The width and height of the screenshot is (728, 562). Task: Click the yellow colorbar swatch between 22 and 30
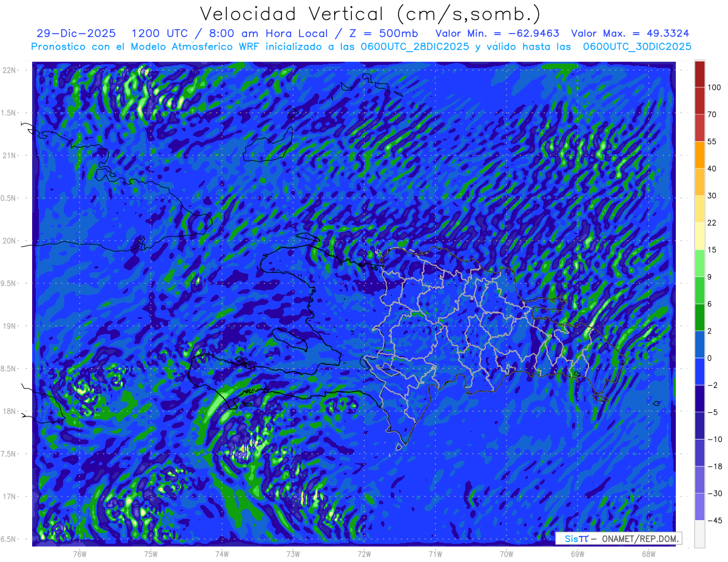699,209
